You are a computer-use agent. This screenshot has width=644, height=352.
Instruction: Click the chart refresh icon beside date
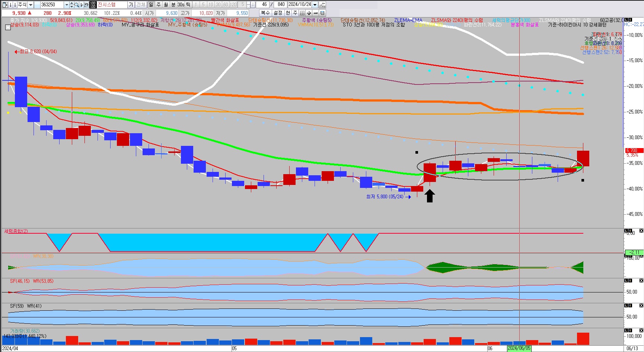[x=322, y=4]
